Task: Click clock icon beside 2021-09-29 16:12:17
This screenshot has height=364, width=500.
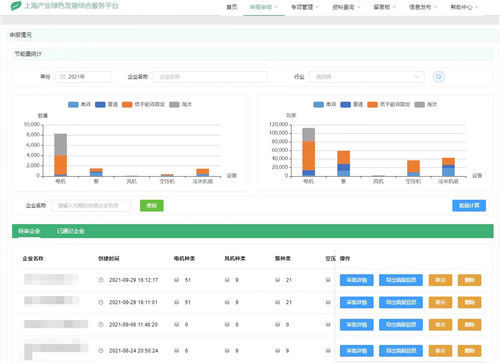Action: [101, 280]
